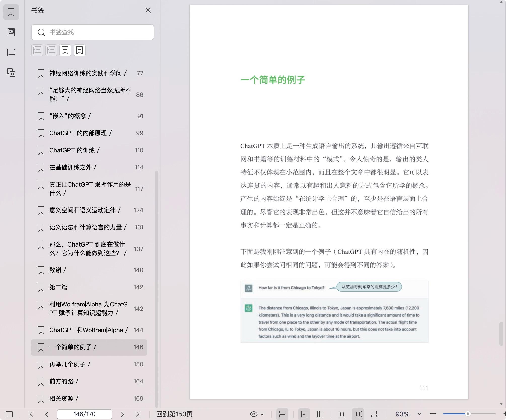The height and width of the screenshot is (420, 506).
Task: Expand all bookmarks icon
Action: click(x=37, y=50)
